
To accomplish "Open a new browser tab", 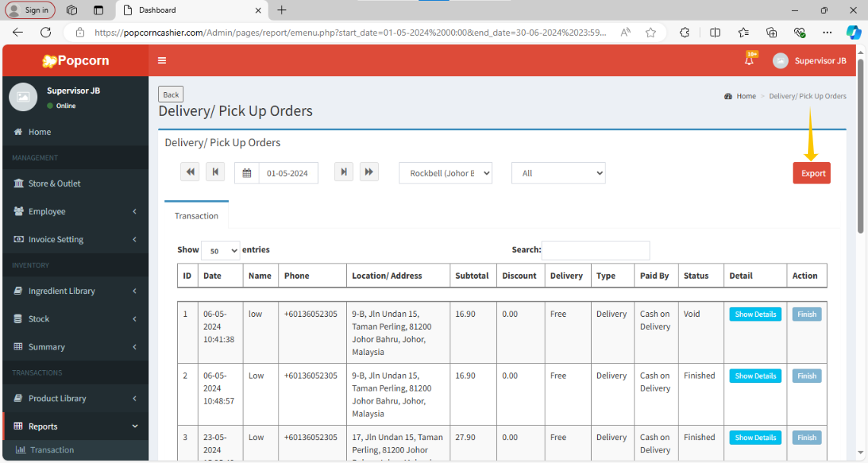I will 281,10.
